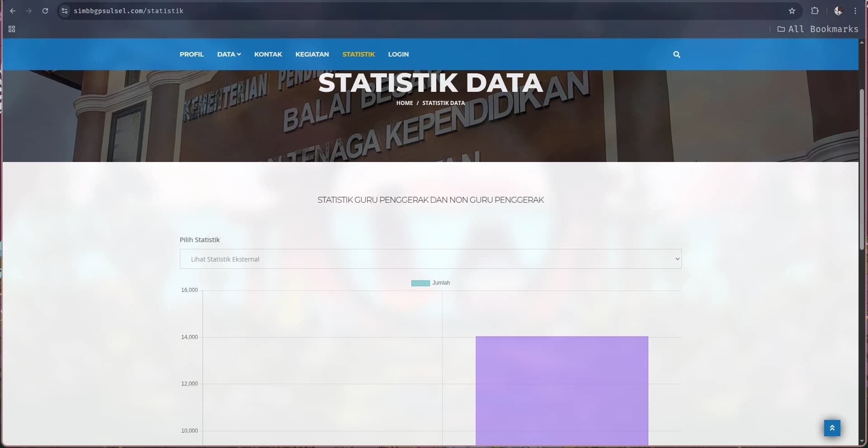Click the scroll-to-top arrow button
Viewport: 868px width, 448px height.
(x=832, y=428)
